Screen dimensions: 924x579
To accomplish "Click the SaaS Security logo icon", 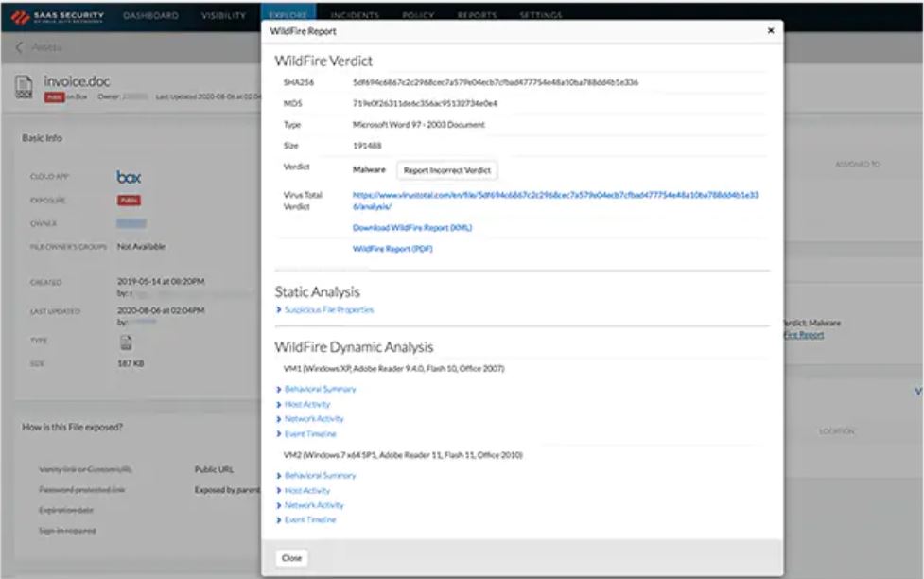I will (19, 14).
